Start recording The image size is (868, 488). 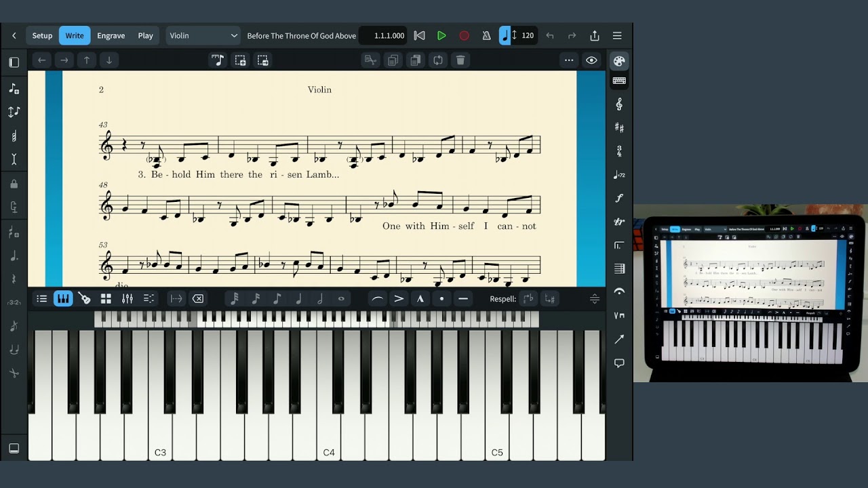(x=464, y=35)
